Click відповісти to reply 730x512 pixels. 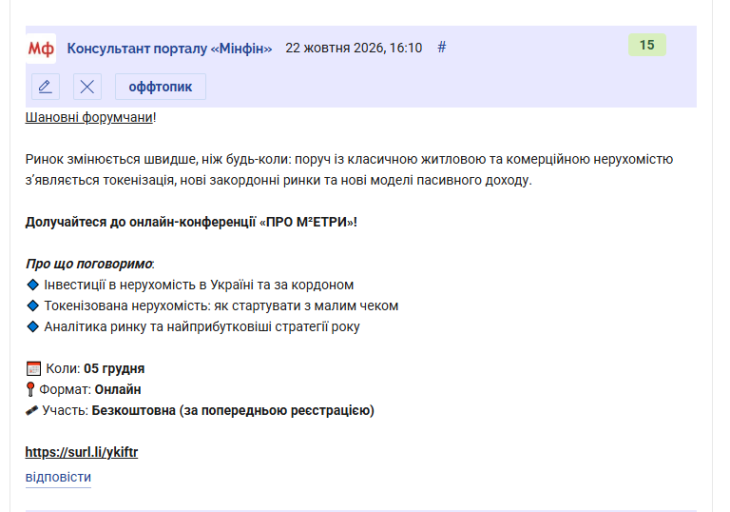click(58, 477)
